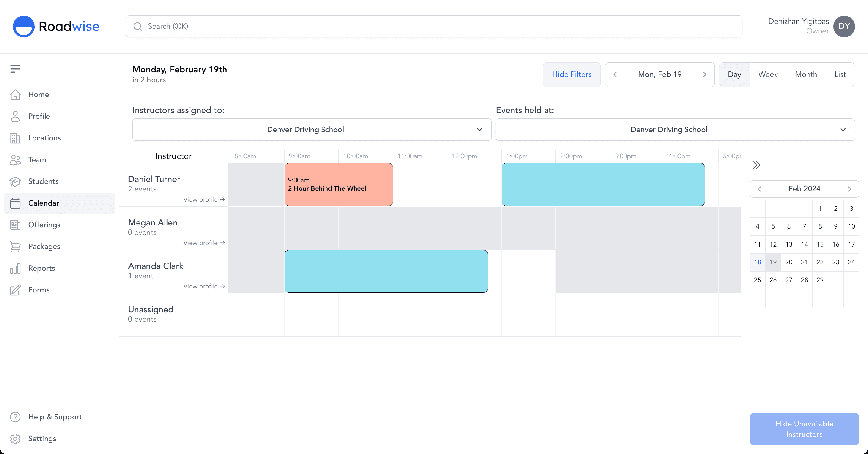
Task: Click the Packages icon in sidebar
Action: tap(15, 246)
